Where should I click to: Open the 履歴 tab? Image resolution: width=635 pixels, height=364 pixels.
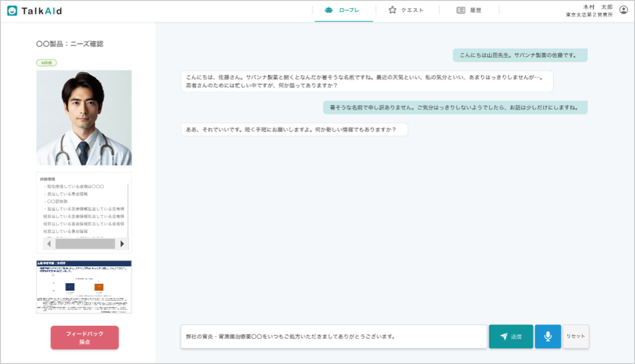[x=470, y=10]
